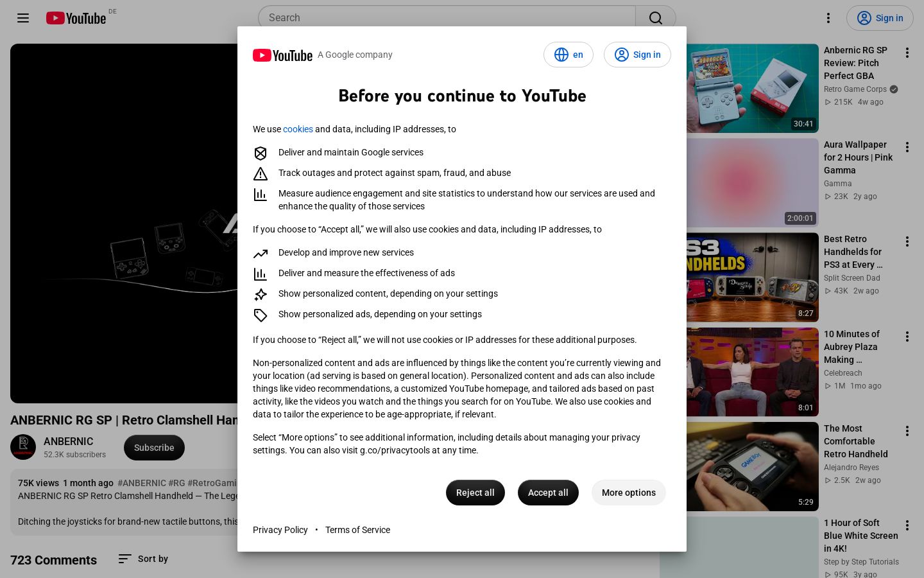Open the Aubrey Plaza video thumbnail
Screen dimensions: 924x578
pyautogui.click(x=752, y=372)
